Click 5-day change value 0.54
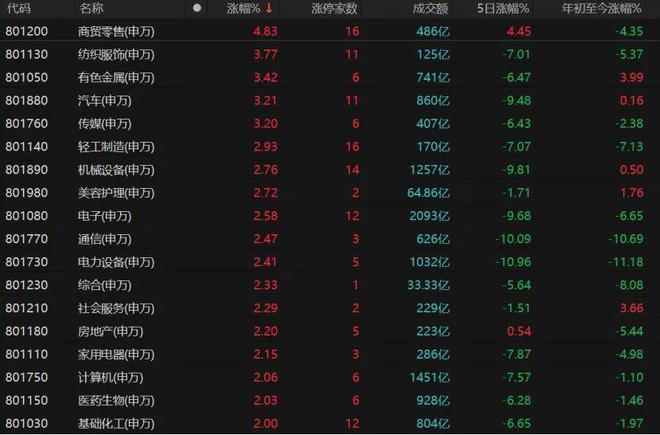 [x=519, y=331]
